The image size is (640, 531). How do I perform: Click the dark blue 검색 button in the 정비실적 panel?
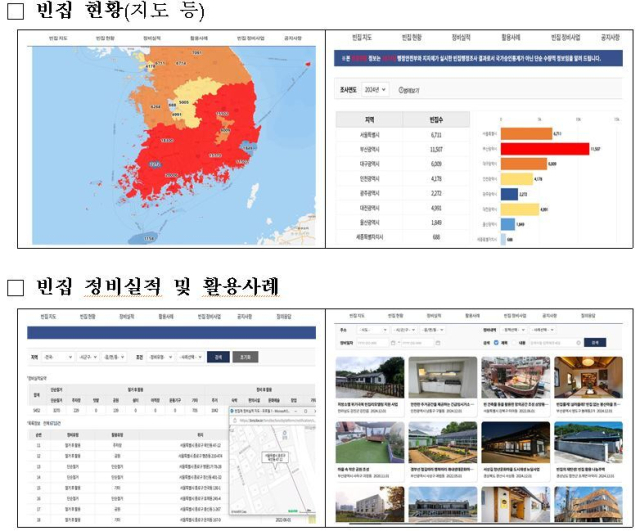point(218,357)
